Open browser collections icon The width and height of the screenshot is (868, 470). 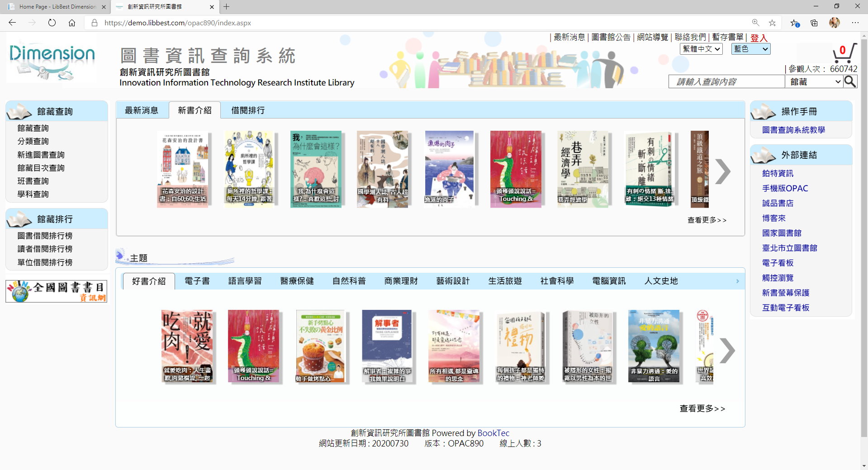click(x=814, y=23)
